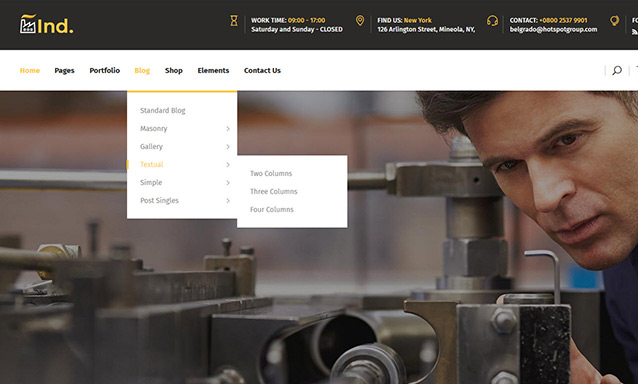Viewport: 638px width, 384px height.
Task: Click the hourglass work time icon
Action: 234,21
